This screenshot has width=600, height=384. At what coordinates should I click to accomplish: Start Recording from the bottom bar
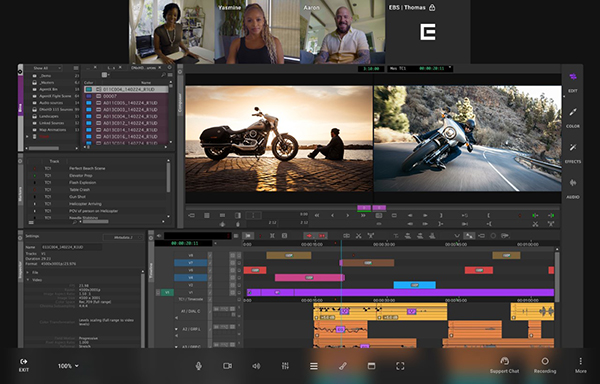pos(545,365)
